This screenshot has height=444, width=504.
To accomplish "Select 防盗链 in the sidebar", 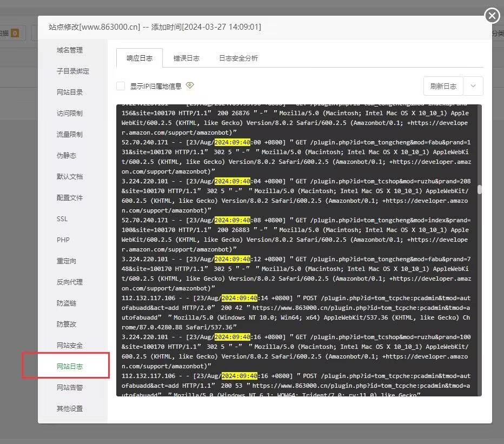I will click(67, 303).
